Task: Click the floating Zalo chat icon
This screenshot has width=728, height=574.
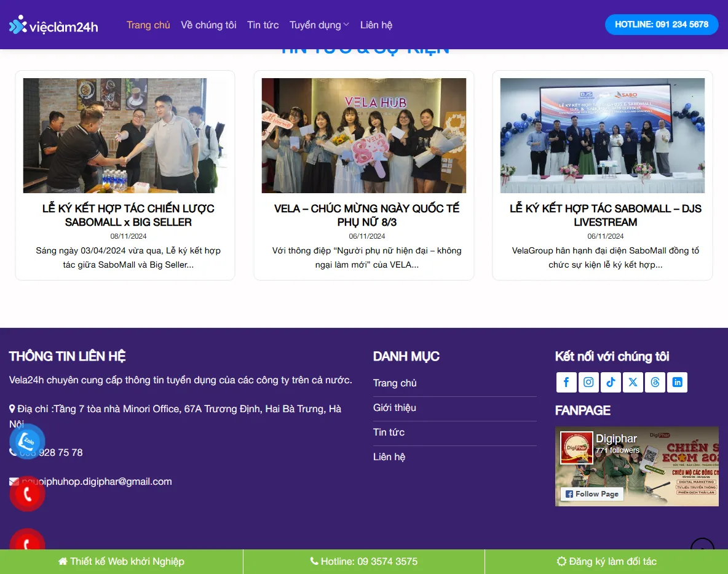Action: 27,441
